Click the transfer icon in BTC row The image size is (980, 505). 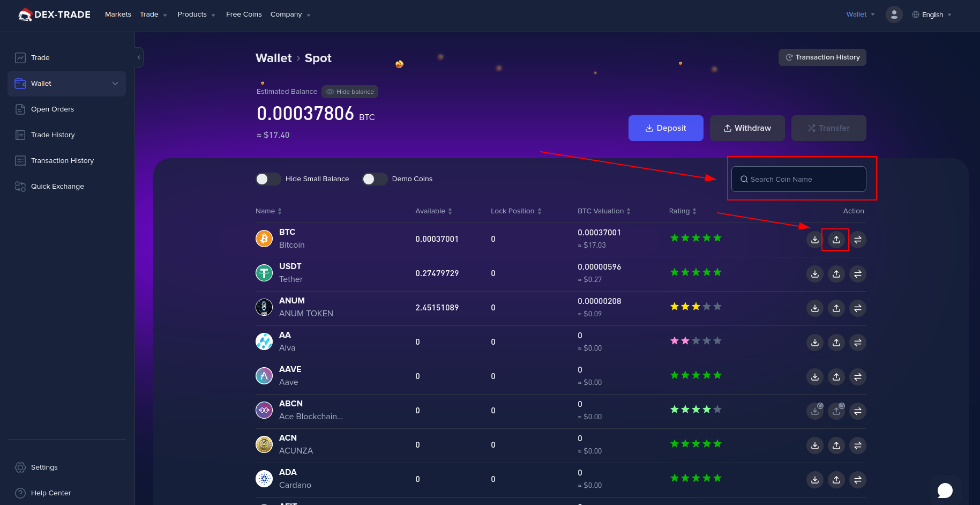click(x=858, y=240)
